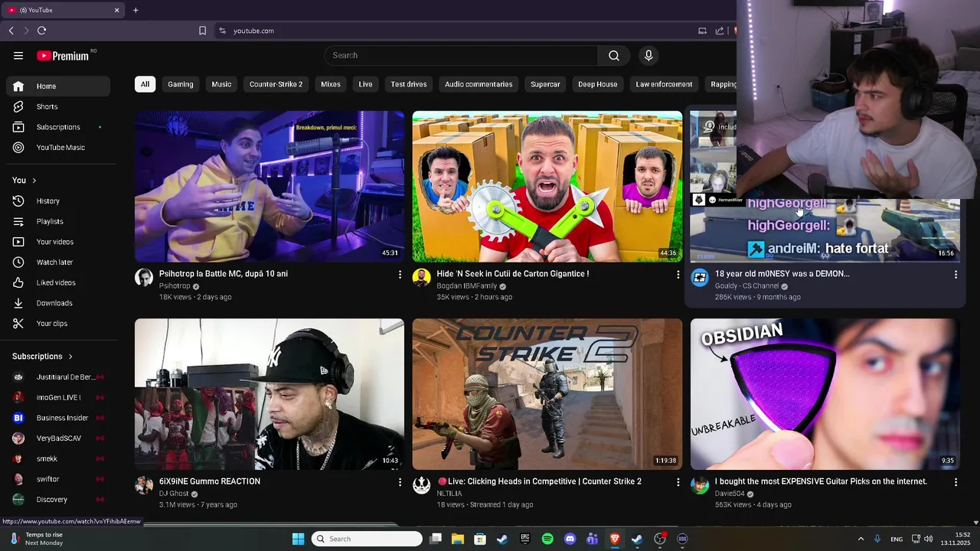Select the Gaming filter chip
The image size is (980, 551).
pos(181,84)
